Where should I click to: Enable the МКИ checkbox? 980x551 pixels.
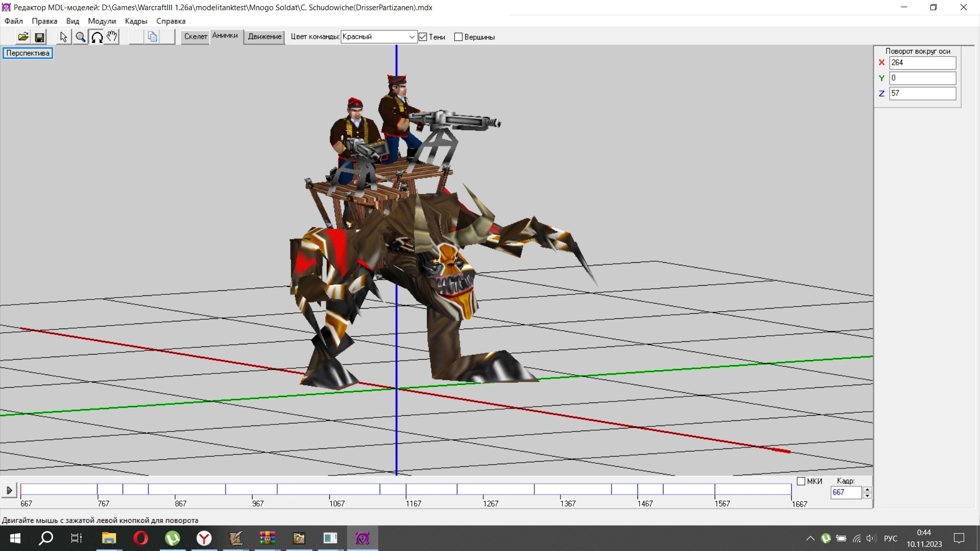pos(801,481)
